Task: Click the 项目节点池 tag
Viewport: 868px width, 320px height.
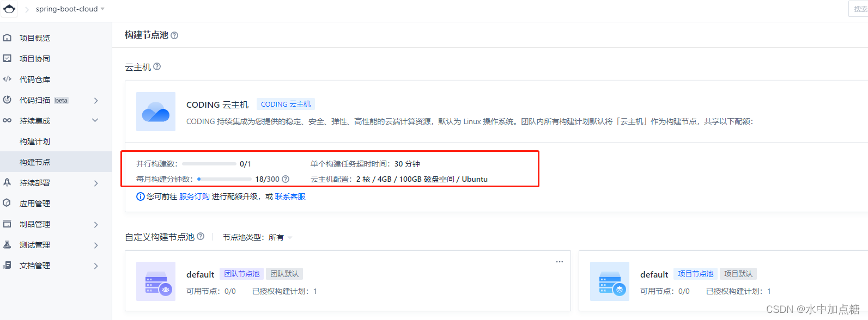Action: (695, 274)
